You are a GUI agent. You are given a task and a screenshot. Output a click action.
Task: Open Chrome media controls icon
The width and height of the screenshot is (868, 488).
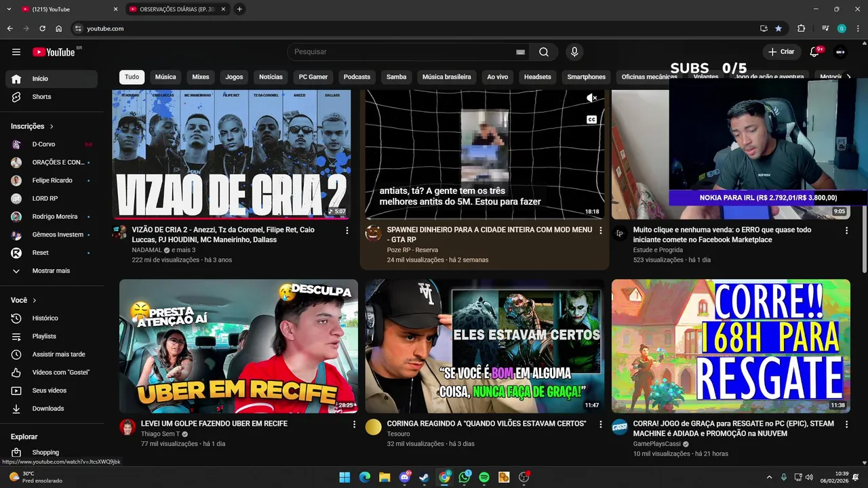(x=825, y=28)
